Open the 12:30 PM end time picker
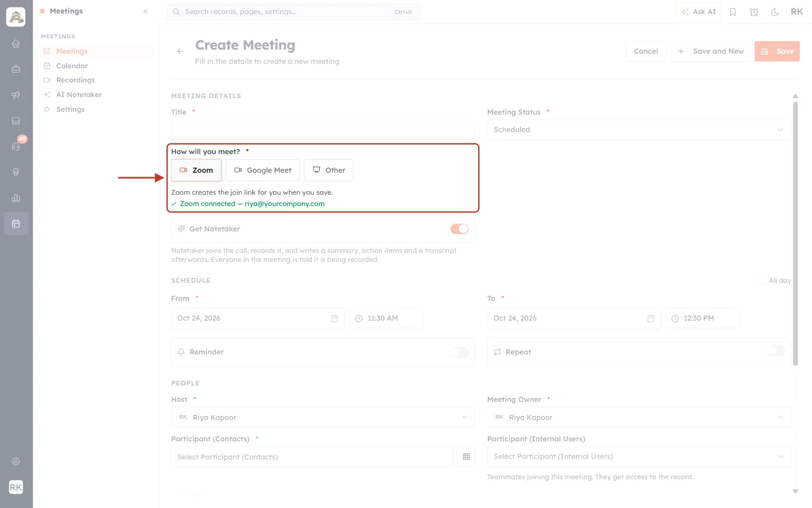 [x=703, y=318]
